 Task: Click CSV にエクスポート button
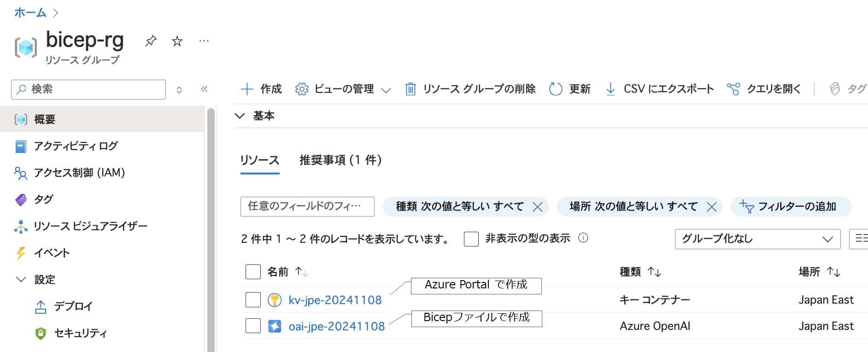[659, 89]
